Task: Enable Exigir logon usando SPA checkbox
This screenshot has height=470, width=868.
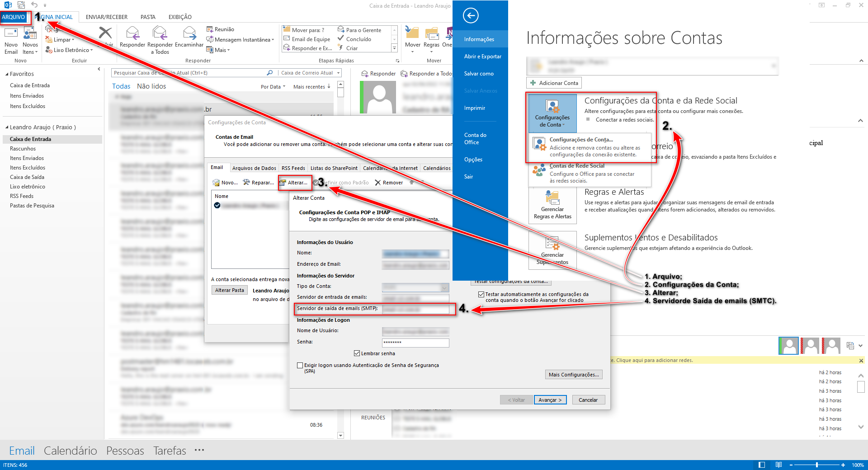Action: (300, 365)
